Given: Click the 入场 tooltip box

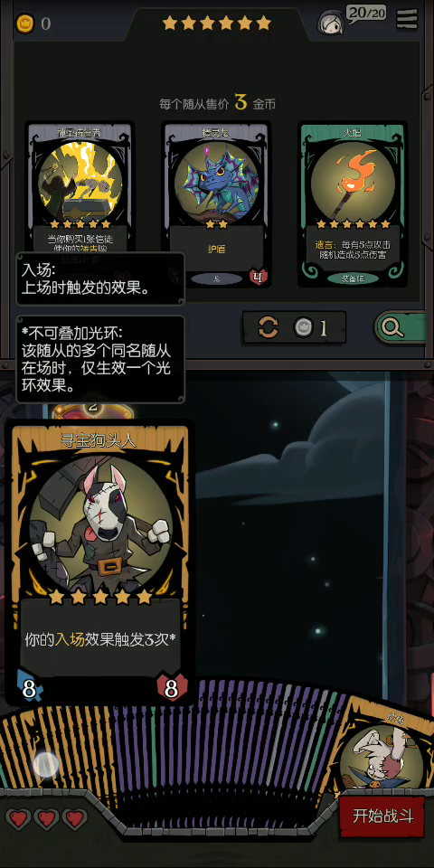Looking at the screenshot, I should pyautogui.click(x=100, y=279).
